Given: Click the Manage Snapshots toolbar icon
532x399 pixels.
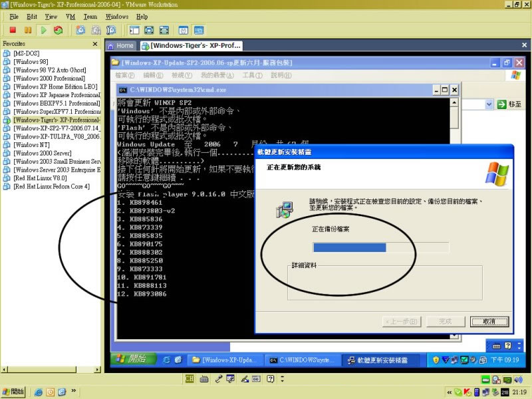Looking at the screenshot, I should (x=111, y=30).
